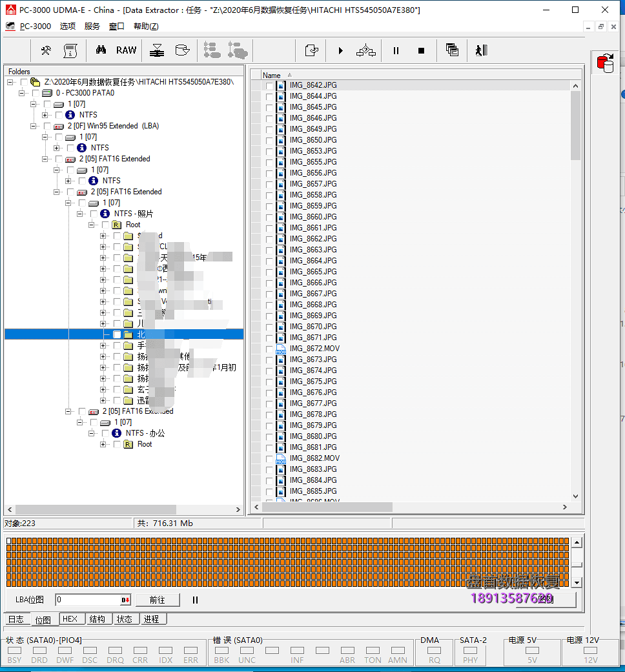Open the 窗口 menu

[x=117, y=26]
